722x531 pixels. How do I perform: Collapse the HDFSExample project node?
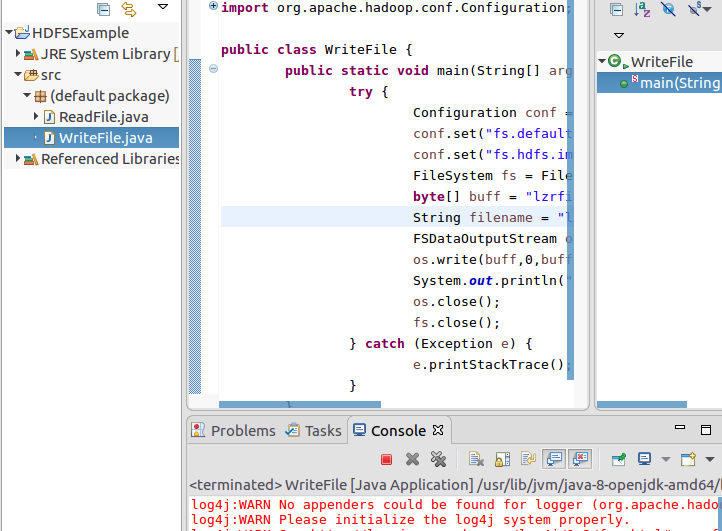9,33
